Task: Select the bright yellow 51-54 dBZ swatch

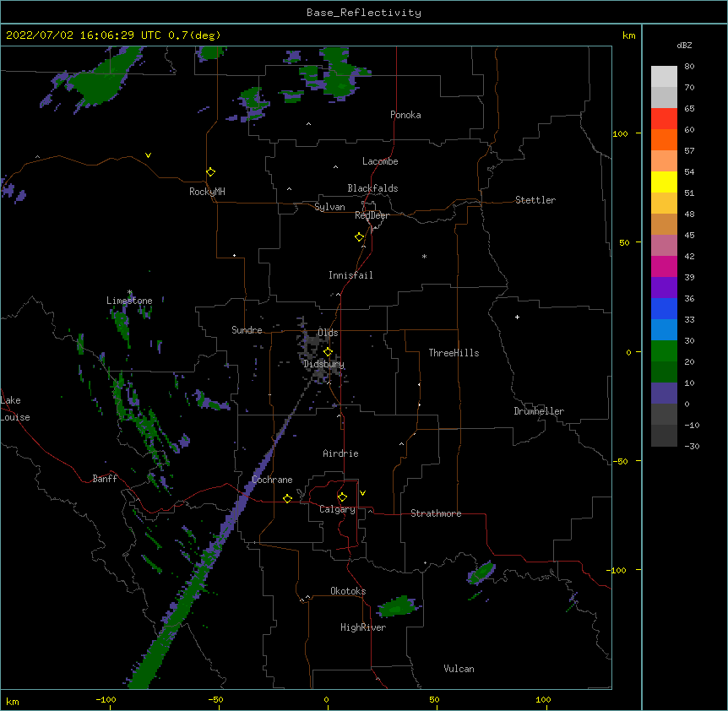Action: point(664,182)
